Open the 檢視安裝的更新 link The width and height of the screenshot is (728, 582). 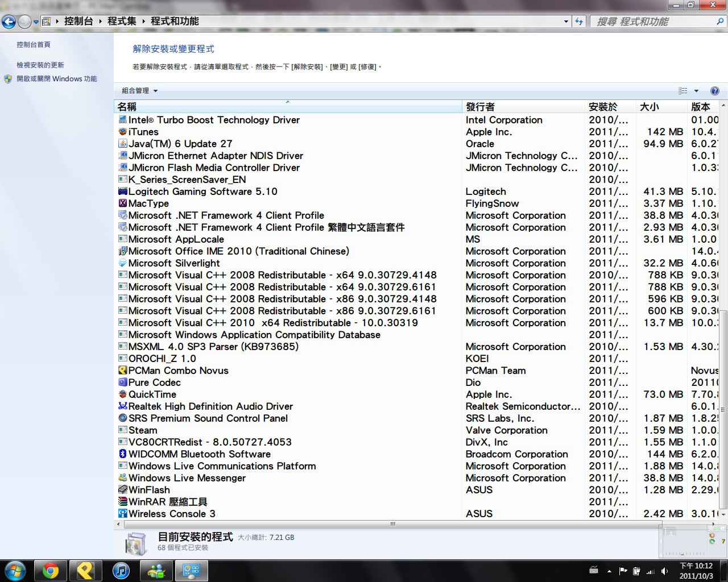pos(40,65)
